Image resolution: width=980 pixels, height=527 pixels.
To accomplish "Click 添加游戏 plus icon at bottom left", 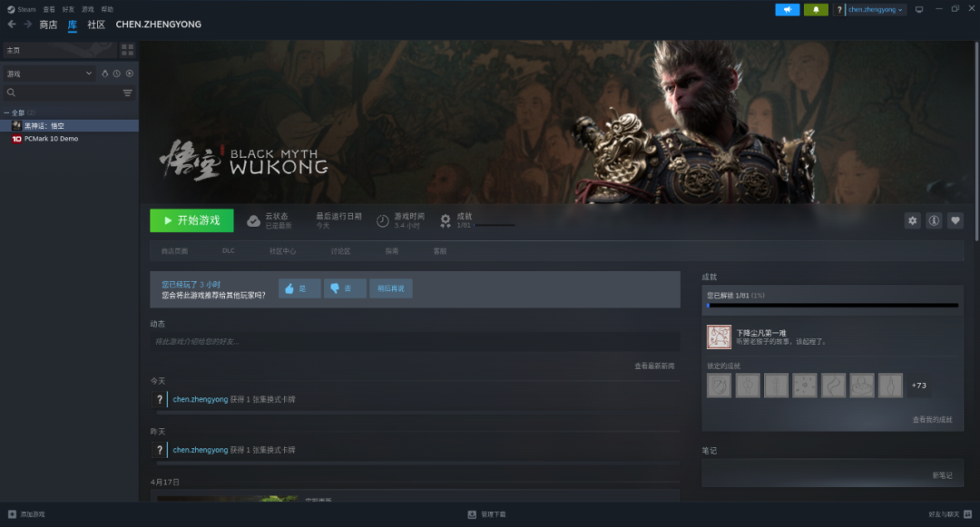I will [12, 514].
